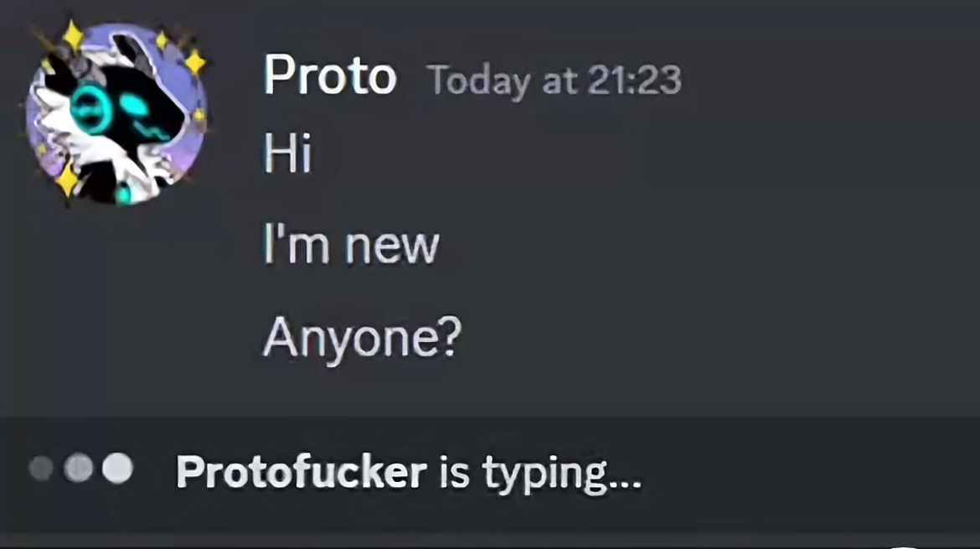
Task: Click the "21:23" time in the header
Action: [634, 80]
